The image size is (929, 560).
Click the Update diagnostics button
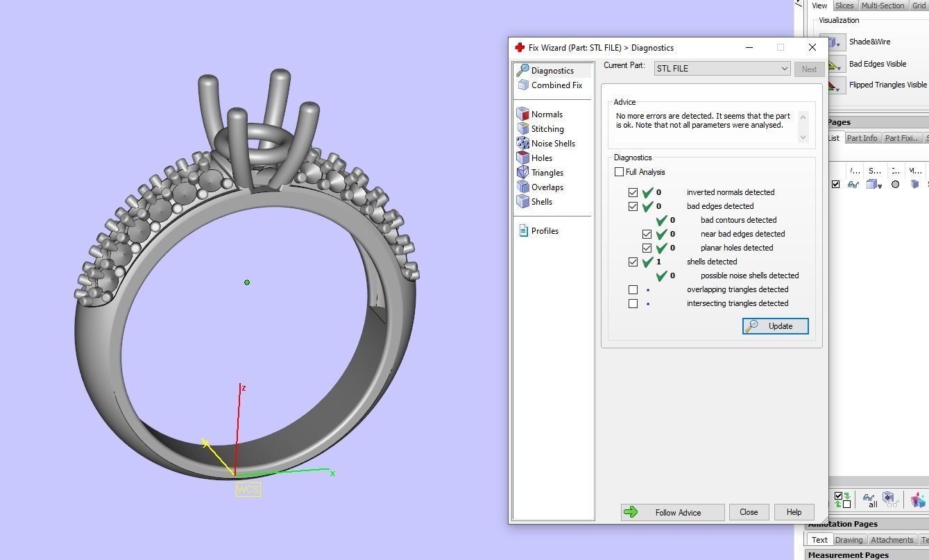[775, 326]
